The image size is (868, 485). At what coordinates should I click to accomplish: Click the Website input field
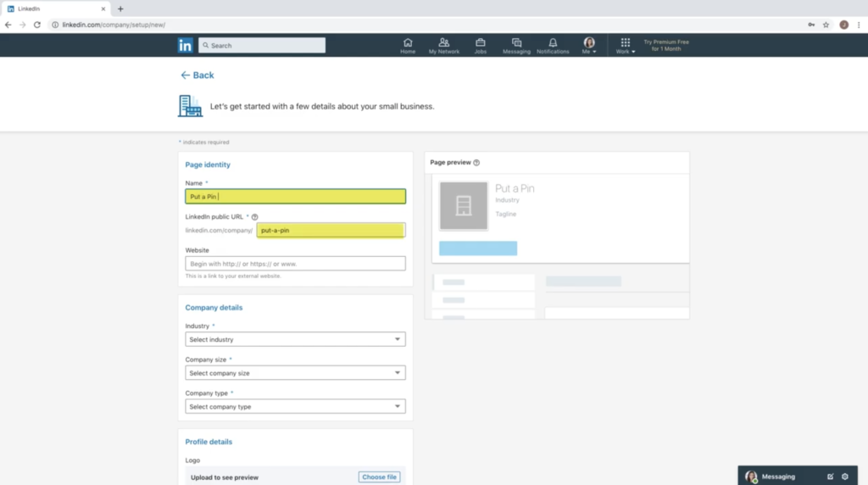(x=295, y=264)
